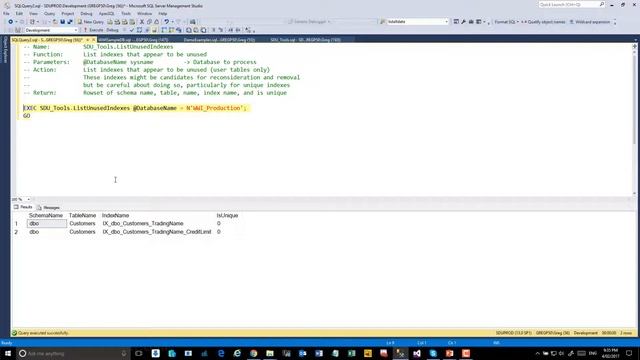This screenshot has height=360, width=640.
Task: Select the IsUnique column header
Action: pos(227,216)
